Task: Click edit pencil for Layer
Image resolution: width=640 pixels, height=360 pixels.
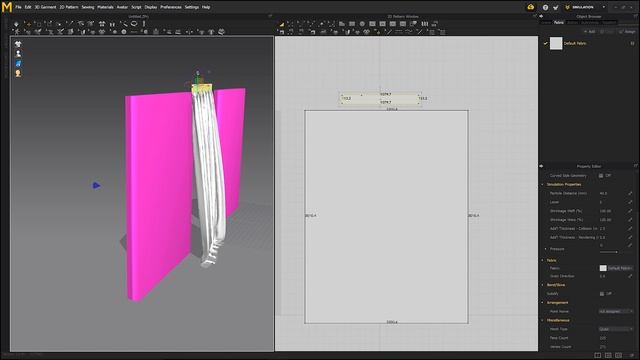Action: 631,202
